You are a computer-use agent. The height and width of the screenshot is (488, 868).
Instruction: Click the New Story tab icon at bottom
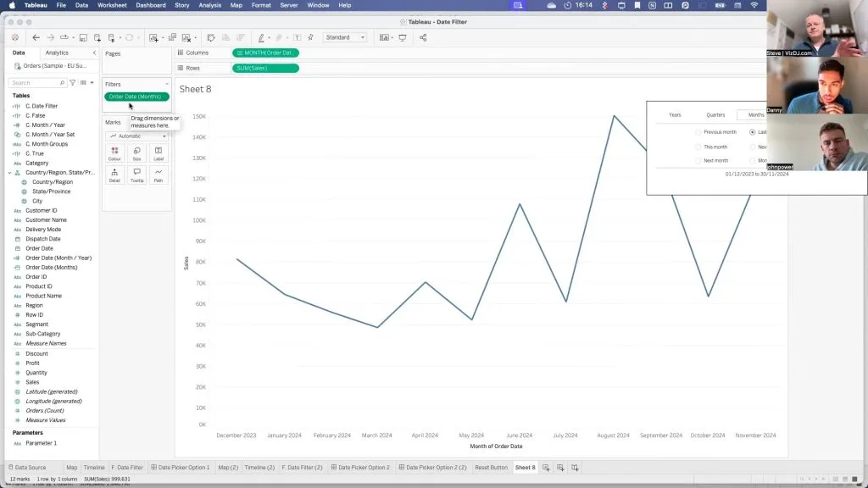tap(575, 468)
